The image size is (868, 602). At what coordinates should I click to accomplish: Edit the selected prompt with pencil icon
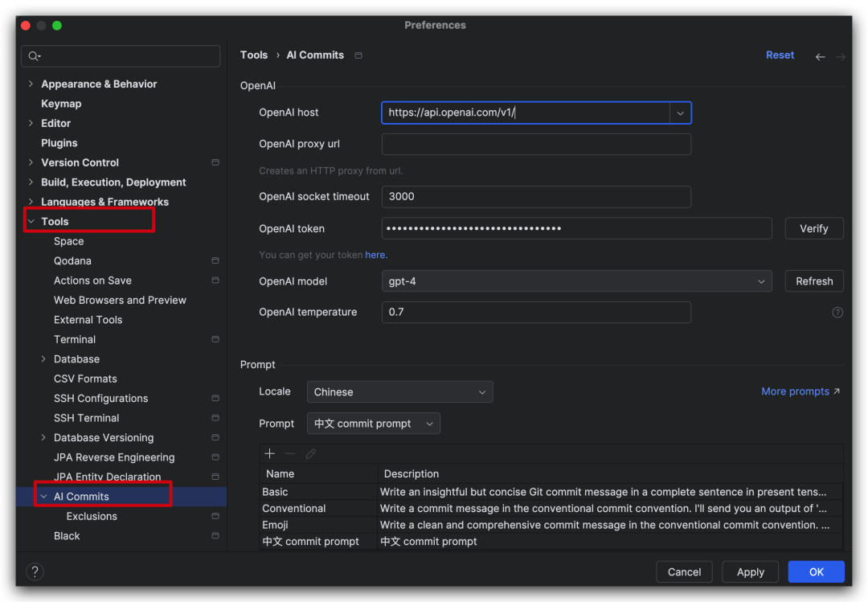[311, 453]
